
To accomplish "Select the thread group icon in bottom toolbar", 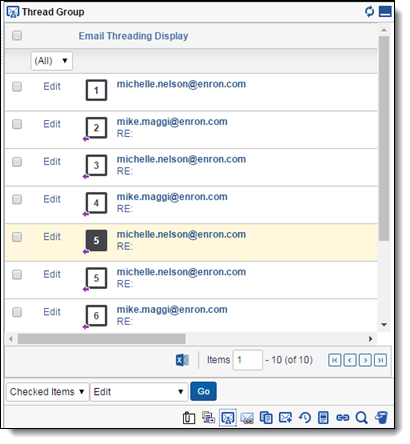I will [x=228, y=418].
